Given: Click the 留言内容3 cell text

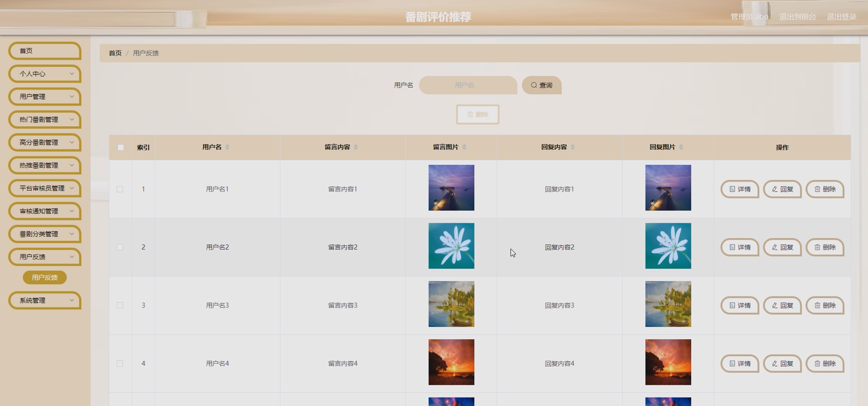Looking at the screenshot, I should point(342,305).
